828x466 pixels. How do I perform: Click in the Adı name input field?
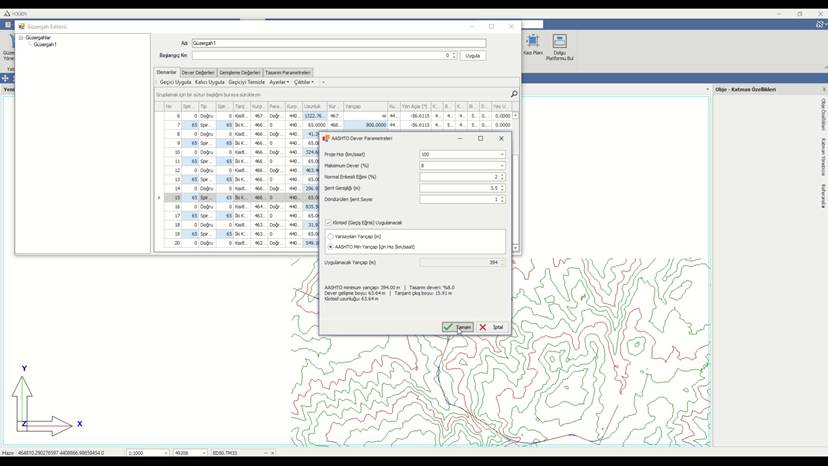pos(338,43)
